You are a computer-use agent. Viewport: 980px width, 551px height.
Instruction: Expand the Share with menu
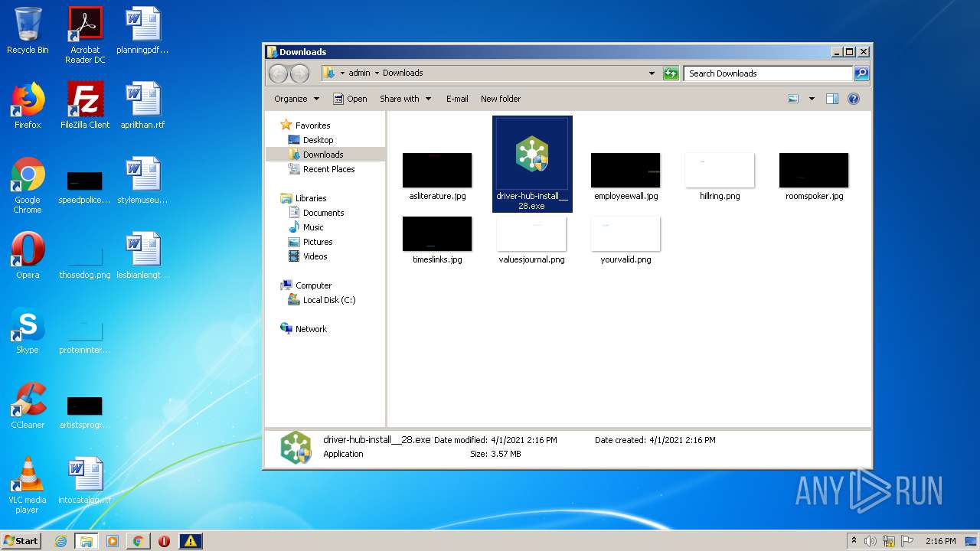click(406, 99)
